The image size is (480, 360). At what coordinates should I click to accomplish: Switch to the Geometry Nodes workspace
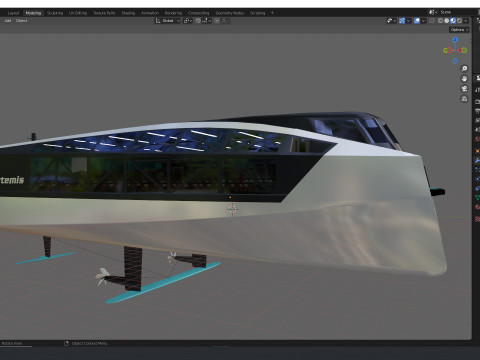click(230, 13)
